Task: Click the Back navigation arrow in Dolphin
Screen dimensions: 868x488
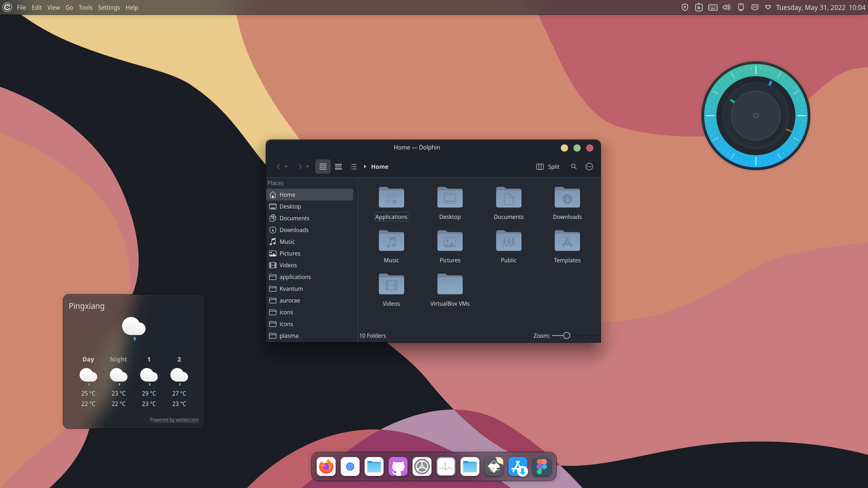Action: 278,167
